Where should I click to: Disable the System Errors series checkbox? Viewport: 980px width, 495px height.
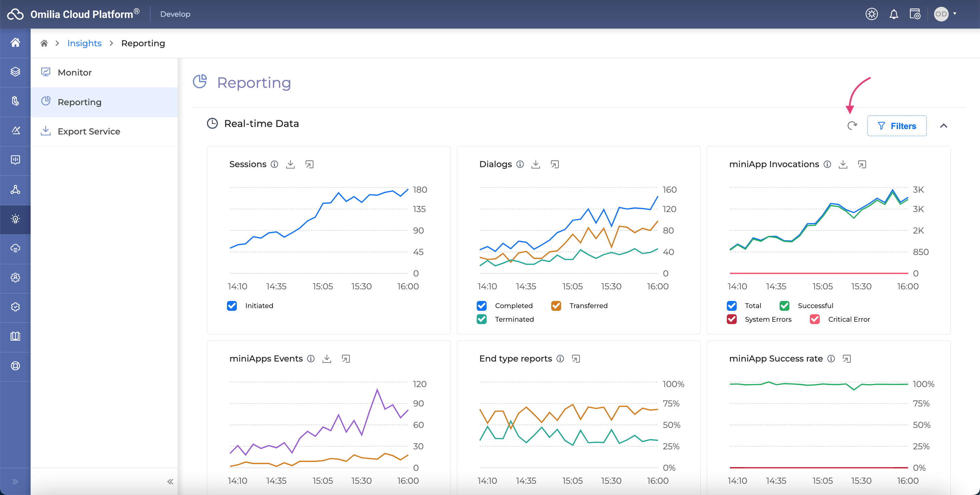point(732,320)
